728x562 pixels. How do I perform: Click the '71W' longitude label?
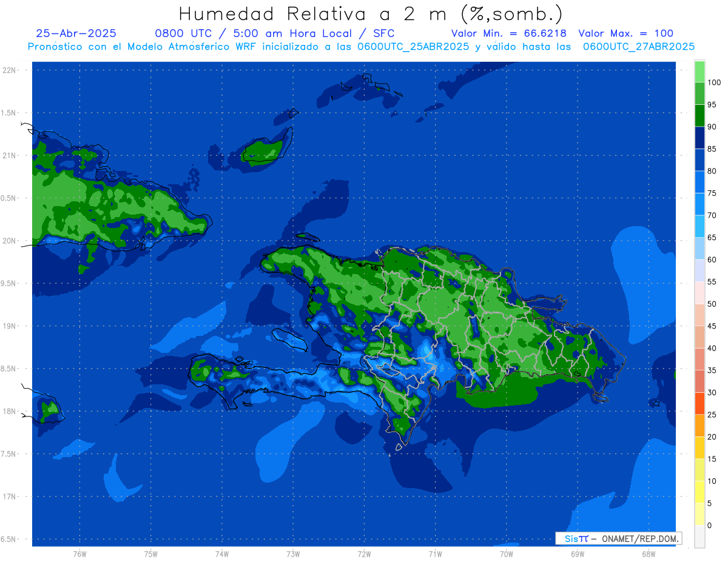tap(435, 553)
